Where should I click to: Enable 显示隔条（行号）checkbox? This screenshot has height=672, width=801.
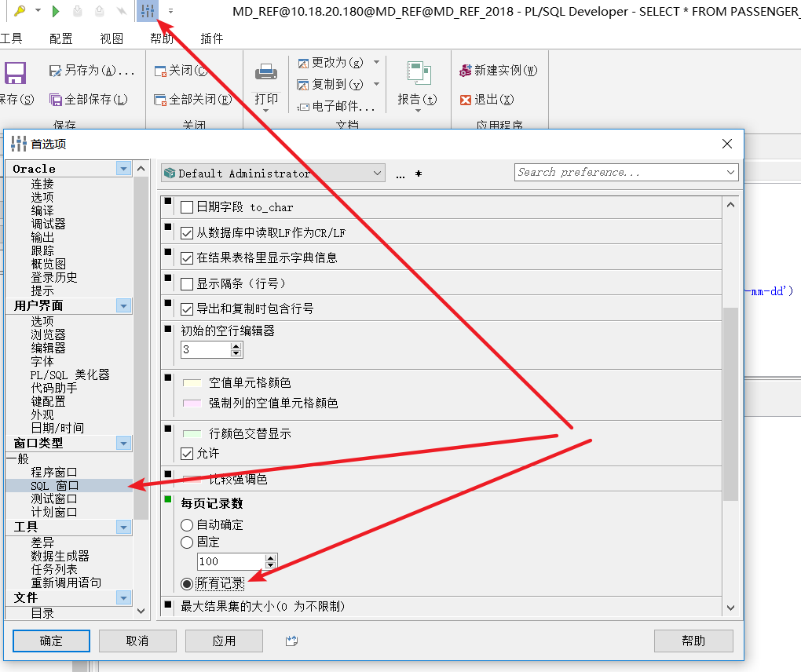click(x=187, y=284)
